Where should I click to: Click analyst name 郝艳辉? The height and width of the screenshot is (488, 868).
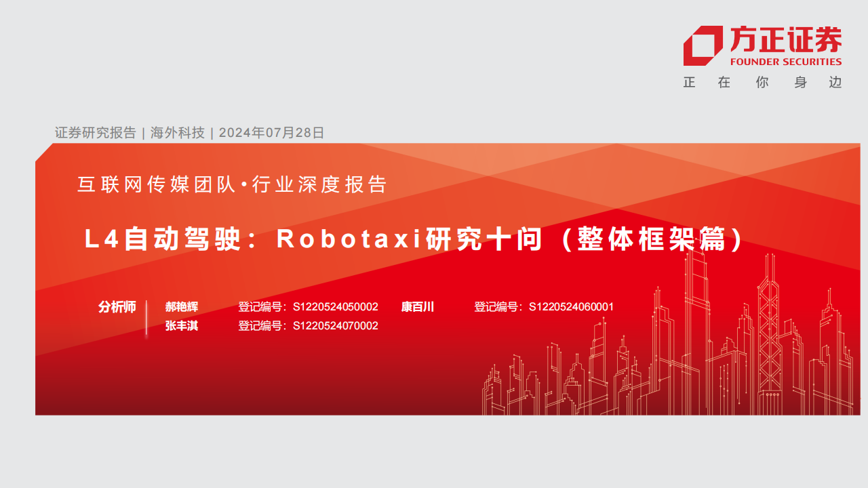[182, 307]
